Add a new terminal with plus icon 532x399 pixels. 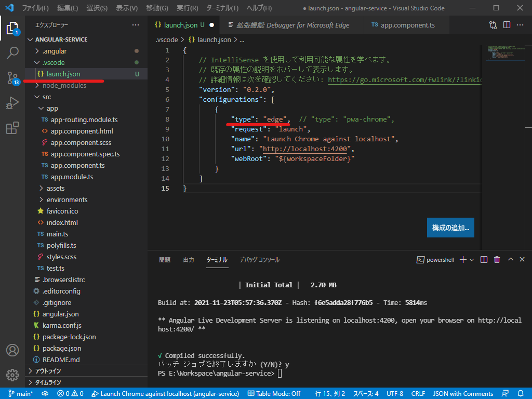[463, 260]
